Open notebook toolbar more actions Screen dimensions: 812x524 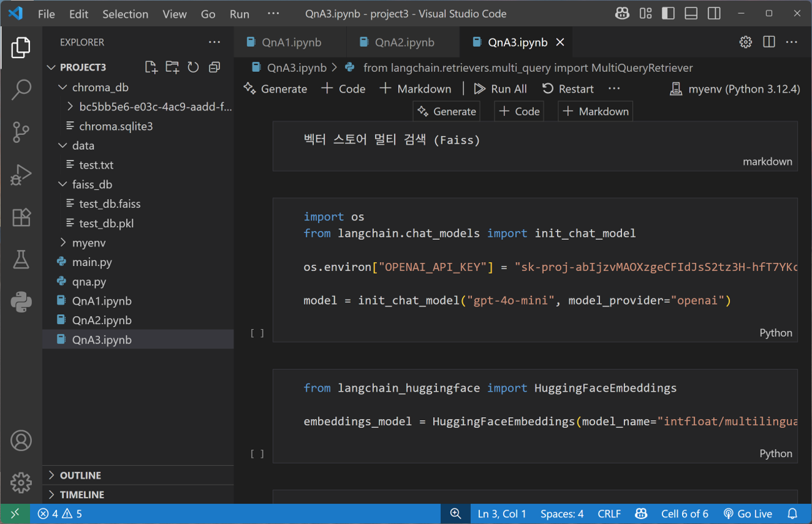point(614,89)
